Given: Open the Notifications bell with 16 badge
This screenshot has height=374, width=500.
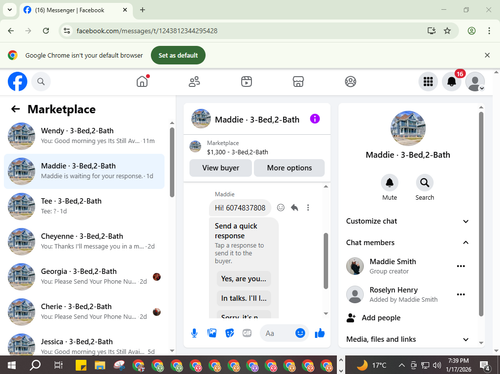Looking at the screenshot, I should point(452,81).
